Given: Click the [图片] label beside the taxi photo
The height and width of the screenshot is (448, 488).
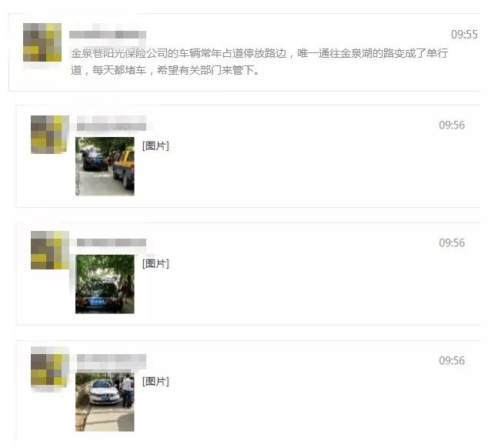Looking at the screenshot, I should click(155, 145).
